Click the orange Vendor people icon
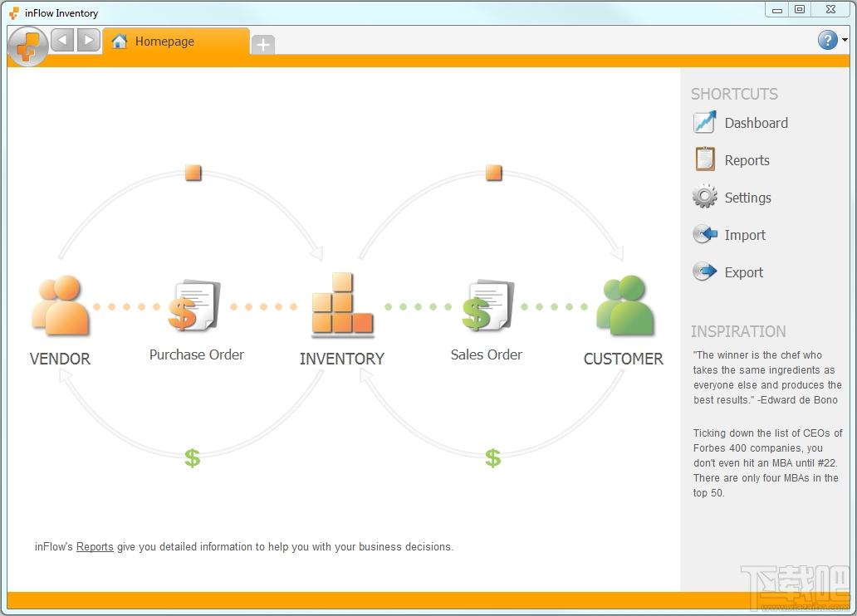857x616 pixels. pyautogui.click(x=61, y=305)
